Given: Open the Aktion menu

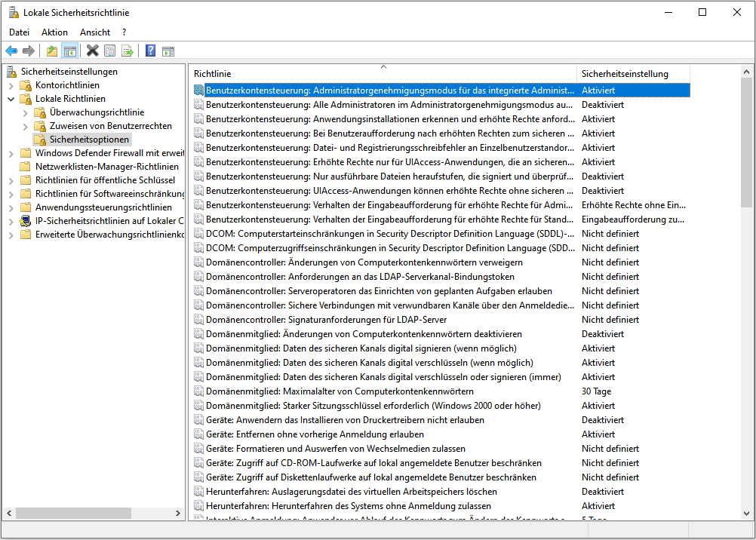Looking at the screenshot, I should (x=54, y=32).
